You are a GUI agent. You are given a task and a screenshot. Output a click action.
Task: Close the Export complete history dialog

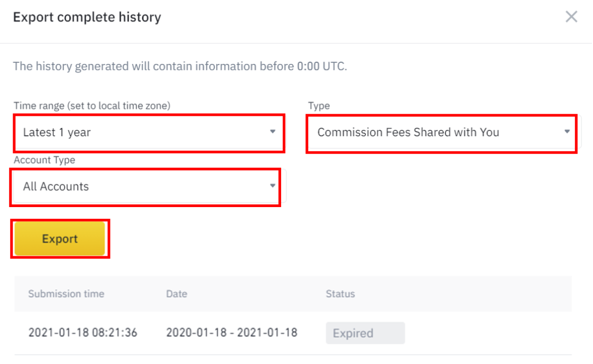click(571, 16)
